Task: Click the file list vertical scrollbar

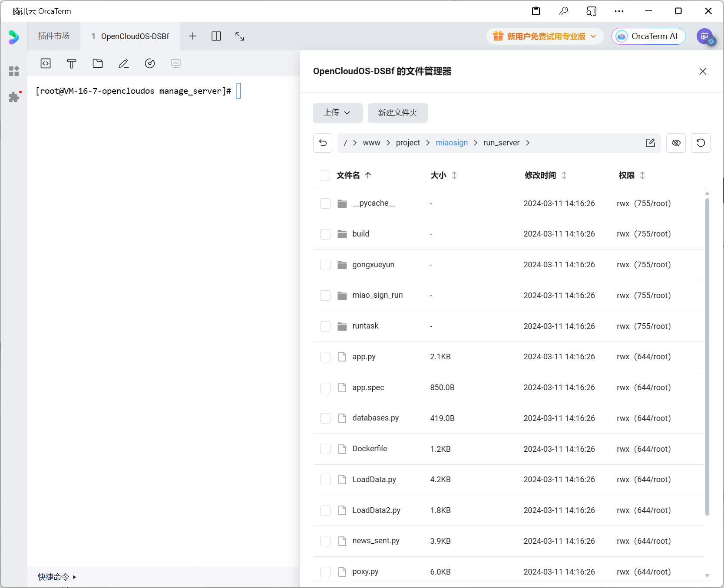Action: click(707, 356)
